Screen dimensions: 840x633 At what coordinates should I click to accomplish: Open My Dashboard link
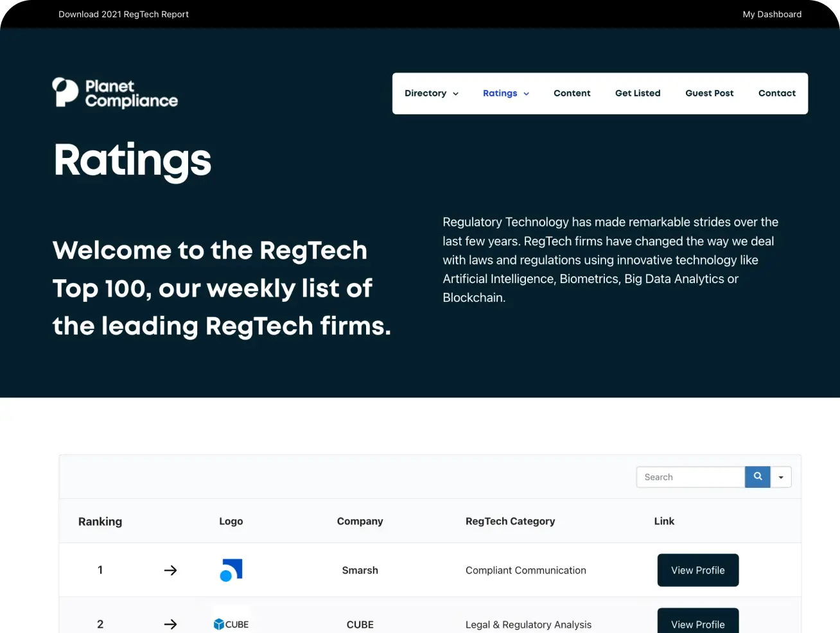click(772, 14)
